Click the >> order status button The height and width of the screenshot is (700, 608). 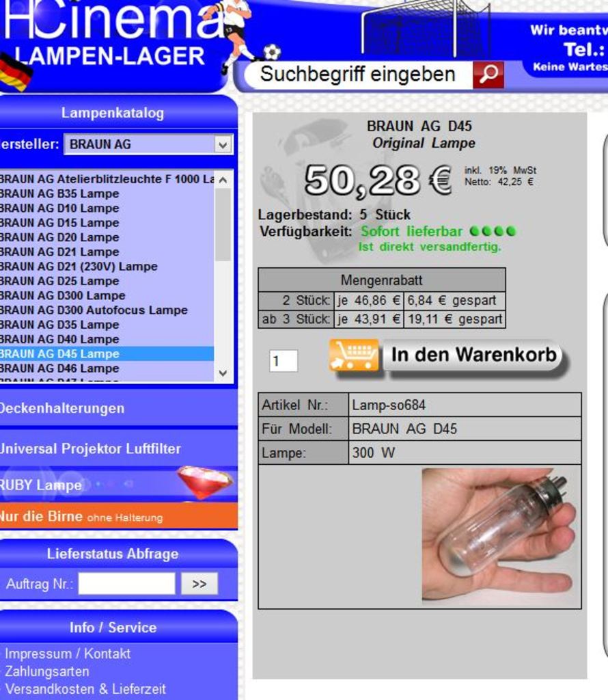click(x=199, y=584)
